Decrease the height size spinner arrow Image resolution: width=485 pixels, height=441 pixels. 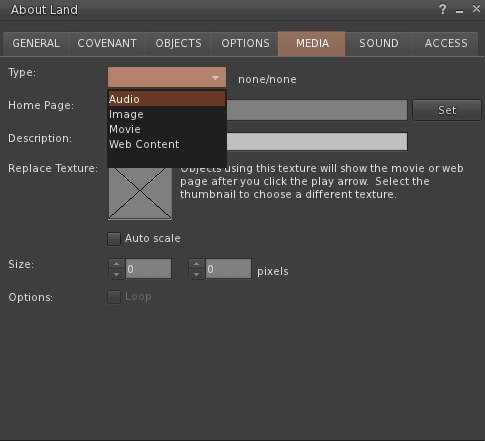196,274
